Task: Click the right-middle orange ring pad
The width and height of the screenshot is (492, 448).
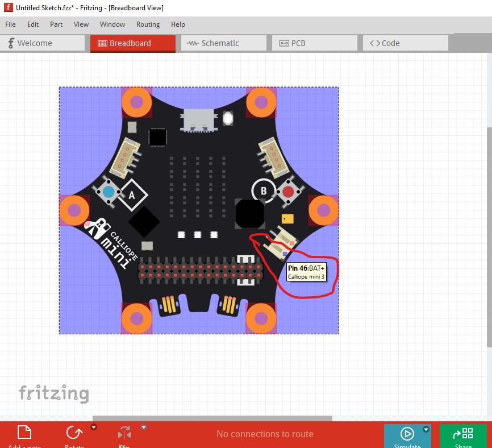Action: [x=323, y=210]
